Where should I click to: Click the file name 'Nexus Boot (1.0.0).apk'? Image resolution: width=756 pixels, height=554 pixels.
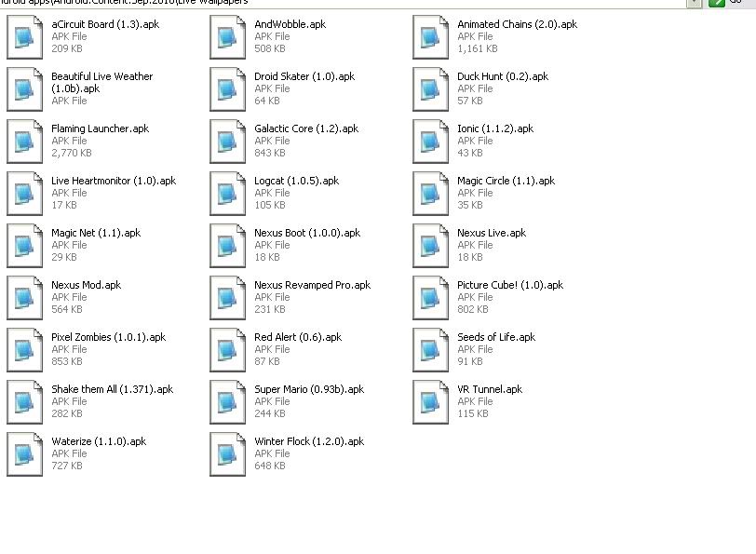[x=307, y=233]
